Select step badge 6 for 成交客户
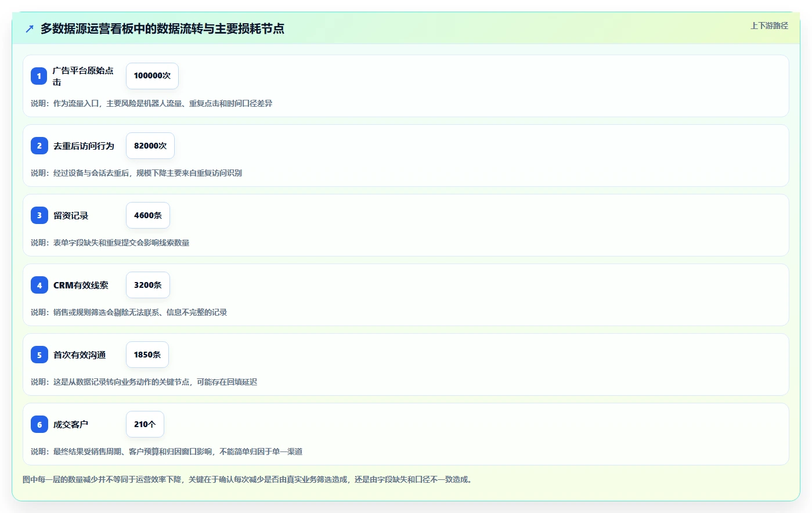This screenshot has width=812, height=513. pyautogui.click(x=39, y=424)
